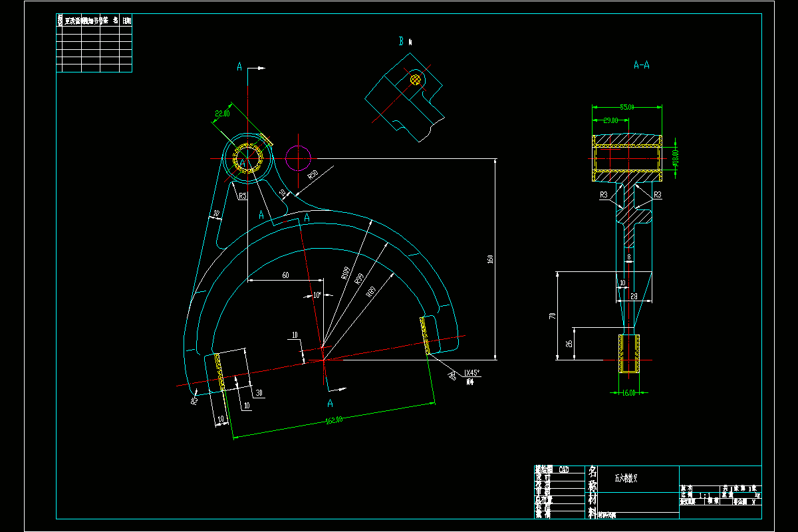Click the 160 vertical dimension text
798x532 pixels.
point(491,259)
